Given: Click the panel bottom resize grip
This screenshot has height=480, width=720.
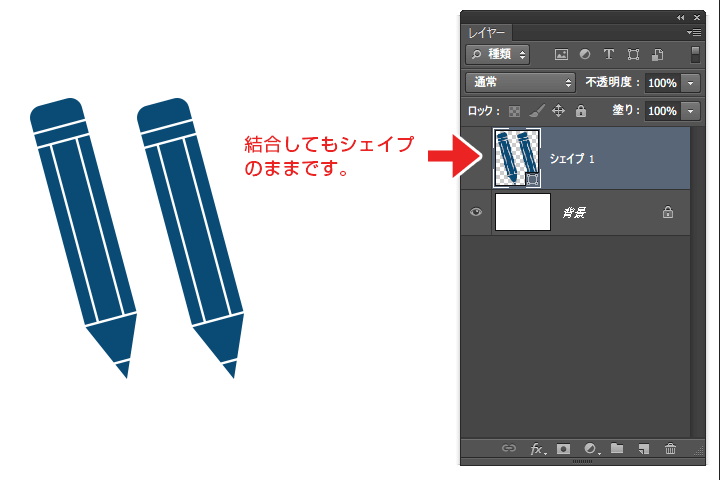Looking at the screenshot, I should click(x=582, y=461).
